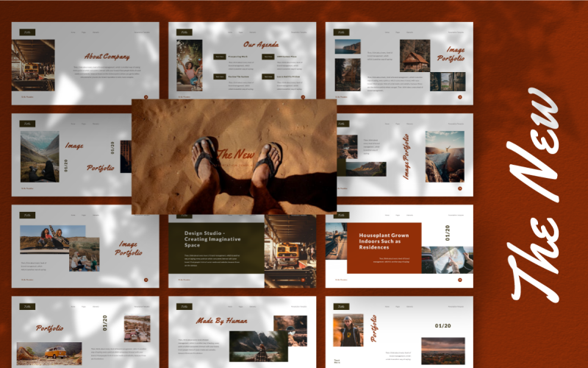Click the logo badge on Design Studio slide
Viewport: 588px width, 368px height.
coord(184,216)
